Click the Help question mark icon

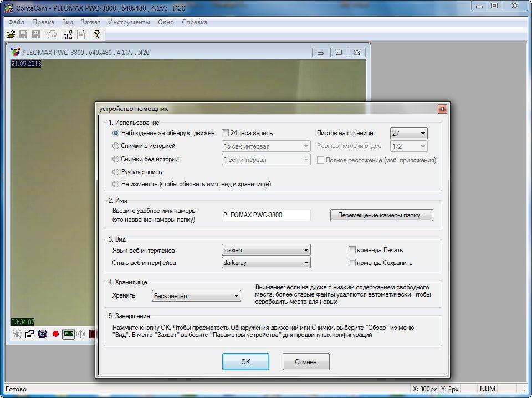pyautogui.click(x=96, y=34)
